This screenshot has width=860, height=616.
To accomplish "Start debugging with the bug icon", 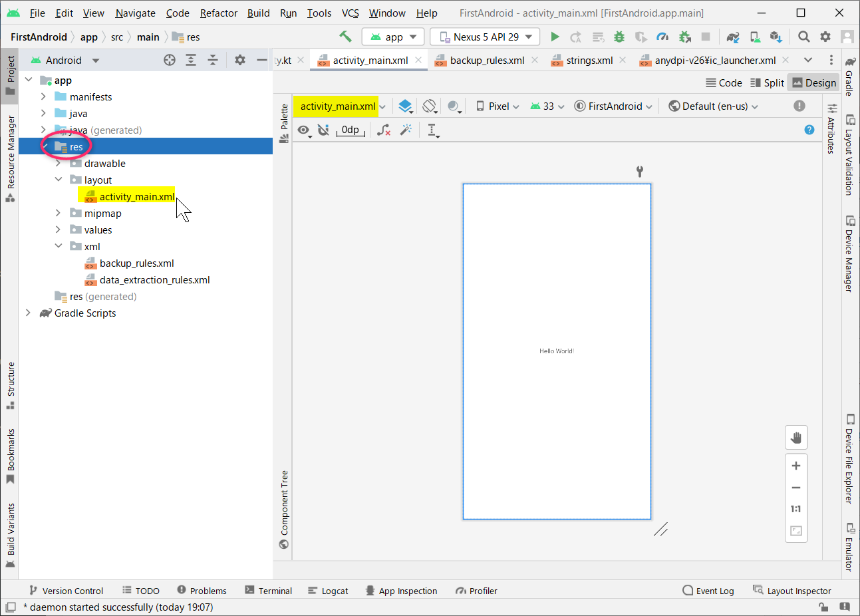I will [x=619, y=37].
